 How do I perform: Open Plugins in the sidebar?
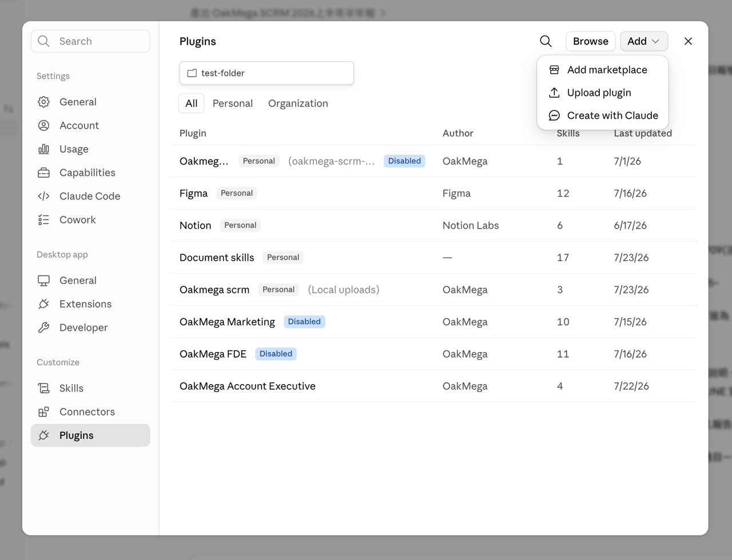(x=90, y=435)
